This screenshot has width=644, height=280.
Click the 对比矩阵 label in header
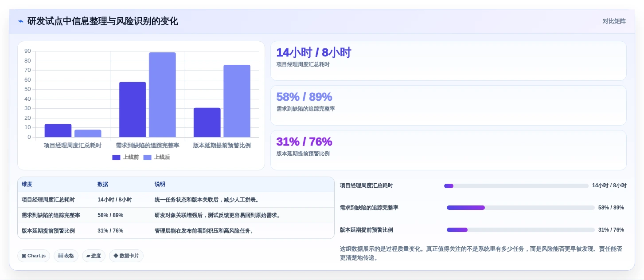pos(614,21)
